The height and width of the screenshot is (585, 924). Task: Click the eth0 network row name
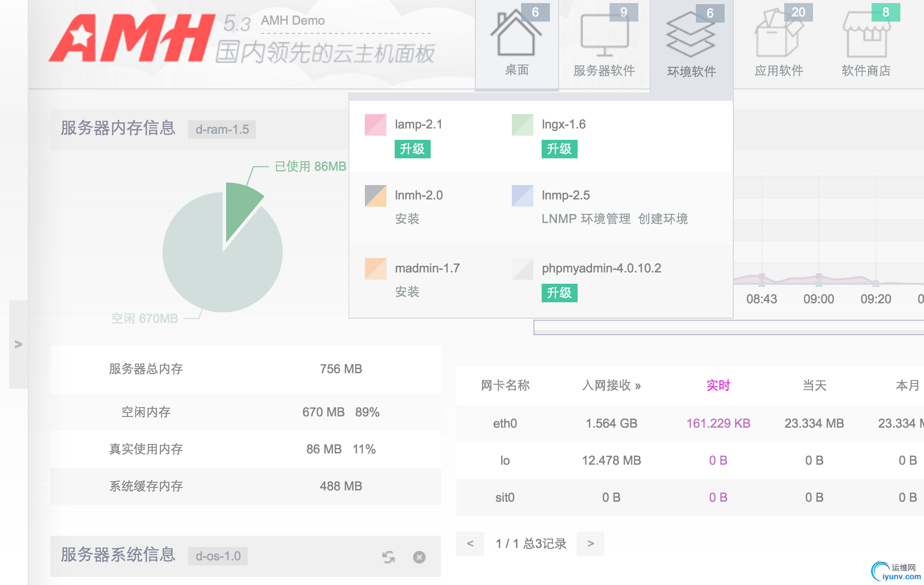pos(505,424)
